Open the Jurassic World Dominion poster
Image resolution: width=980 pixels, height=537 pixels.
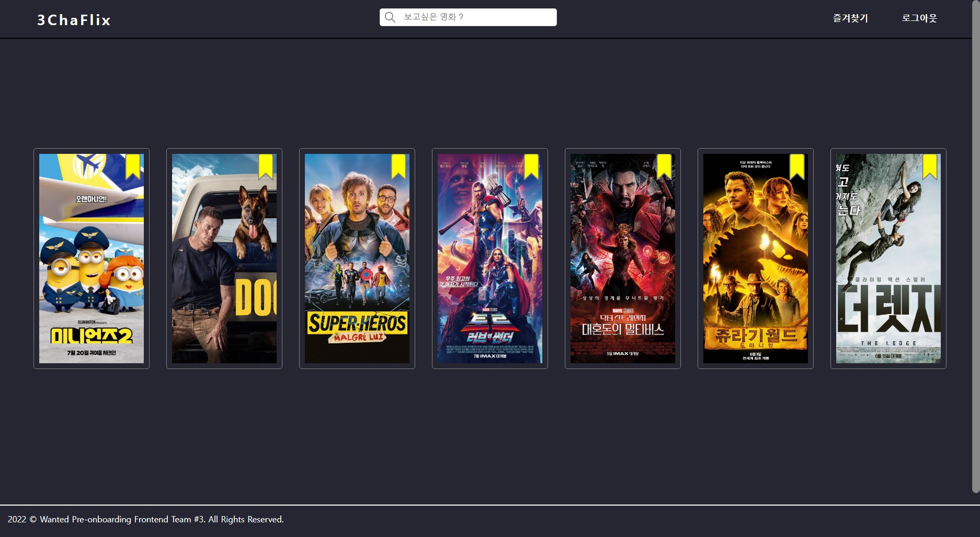pyautogui.click(x=755, y=262)
